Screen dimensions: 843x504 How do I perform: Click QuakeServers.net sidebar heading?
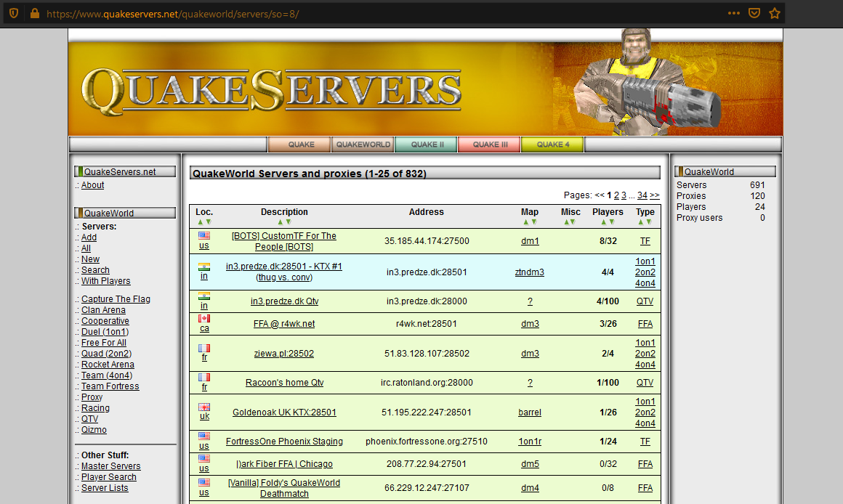click(125, 172)
